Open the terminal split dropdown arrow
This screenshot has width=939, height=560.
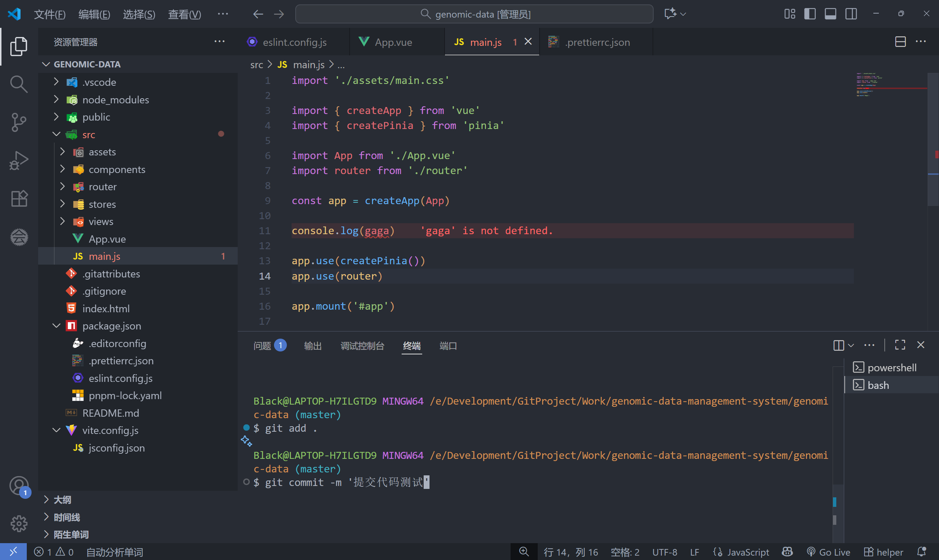pos(851,345)
